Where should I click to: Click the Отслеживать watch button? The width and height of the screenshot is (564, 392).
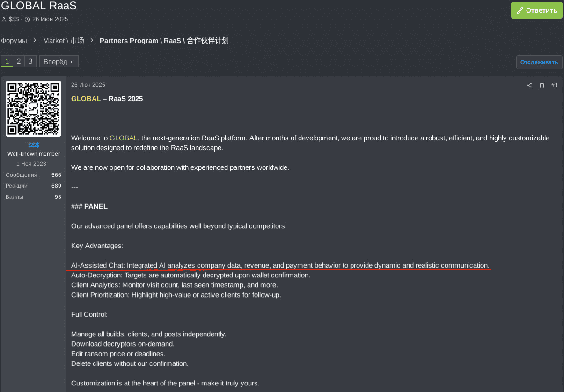coord(539,62)
